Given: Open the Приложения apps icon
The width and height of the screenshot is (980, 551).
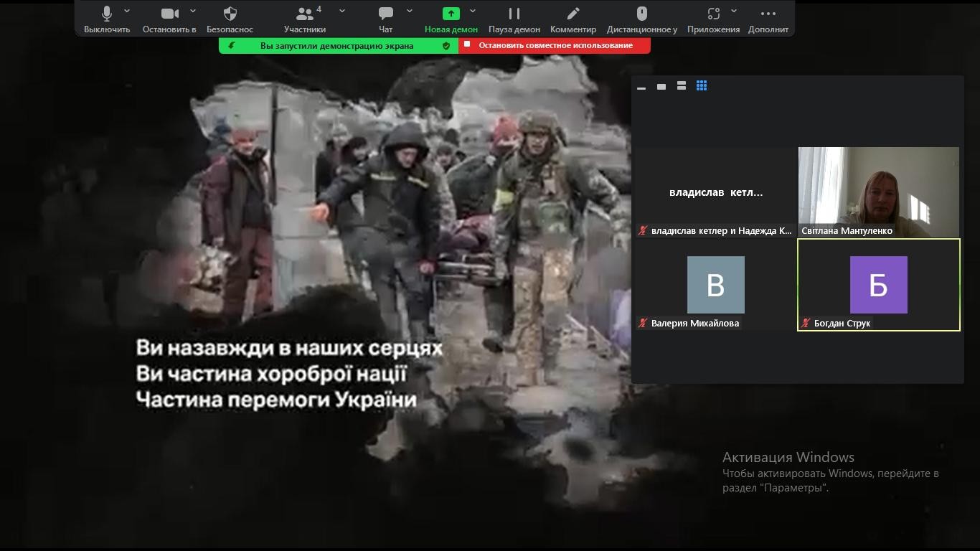Looking at the screenshot, I should pyautogui.click(x=713, y=14).
